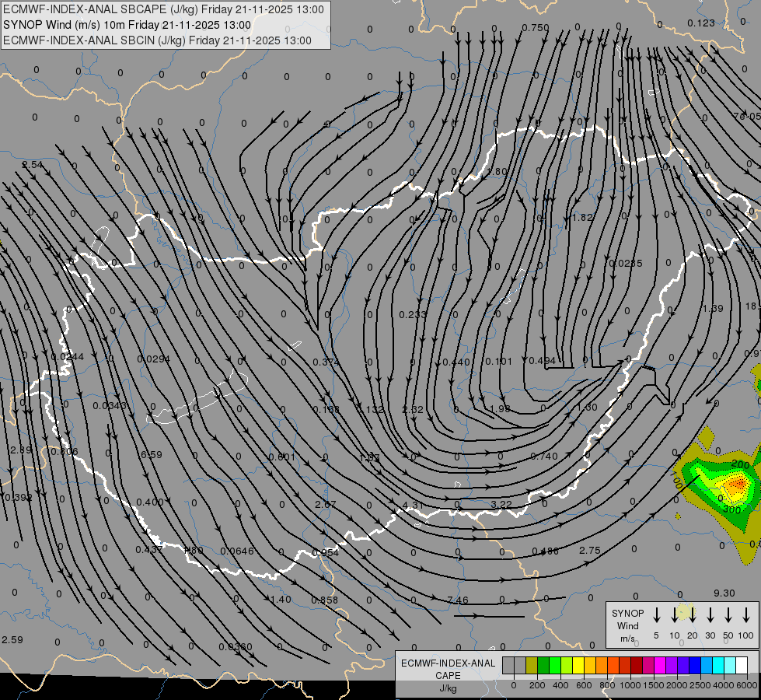Screen dimensions: 761x700
Task: Click the 0.740 value on the map
Action: (x=544, y=456)
